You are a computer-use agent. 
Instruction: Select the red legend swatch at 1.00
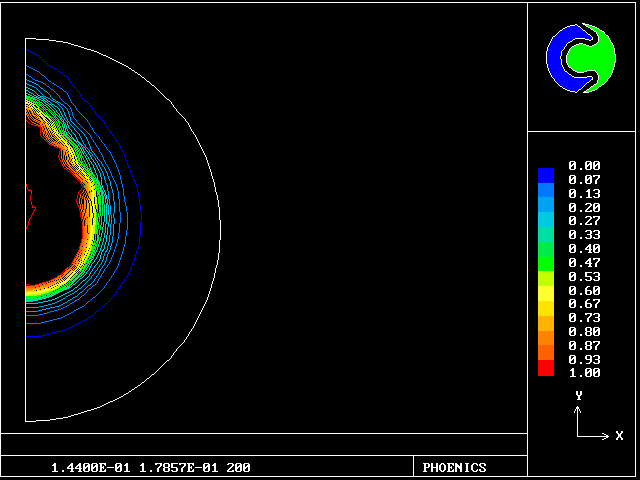click(545, 369)
